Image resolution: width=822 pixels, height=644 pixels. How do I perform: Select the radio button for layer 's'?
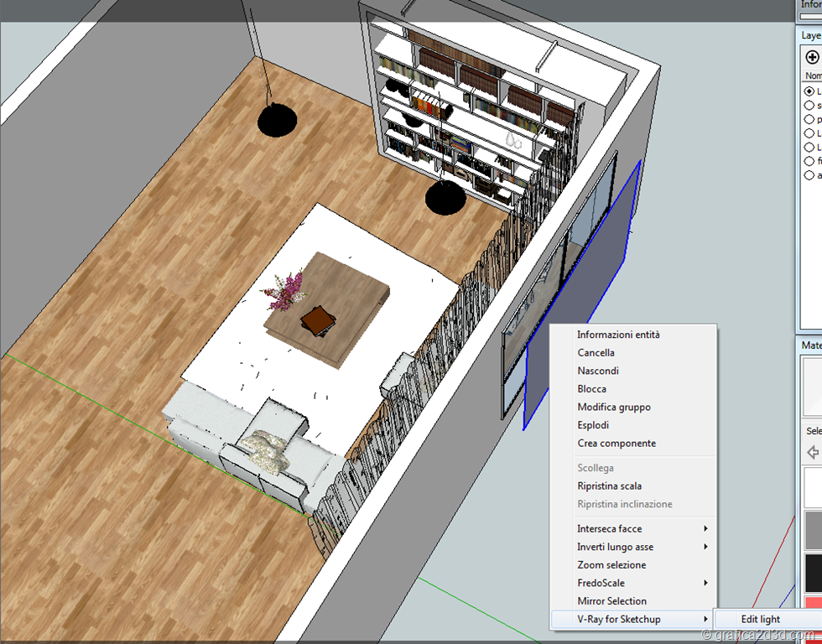pyautogui.click(x=809, y=106)
